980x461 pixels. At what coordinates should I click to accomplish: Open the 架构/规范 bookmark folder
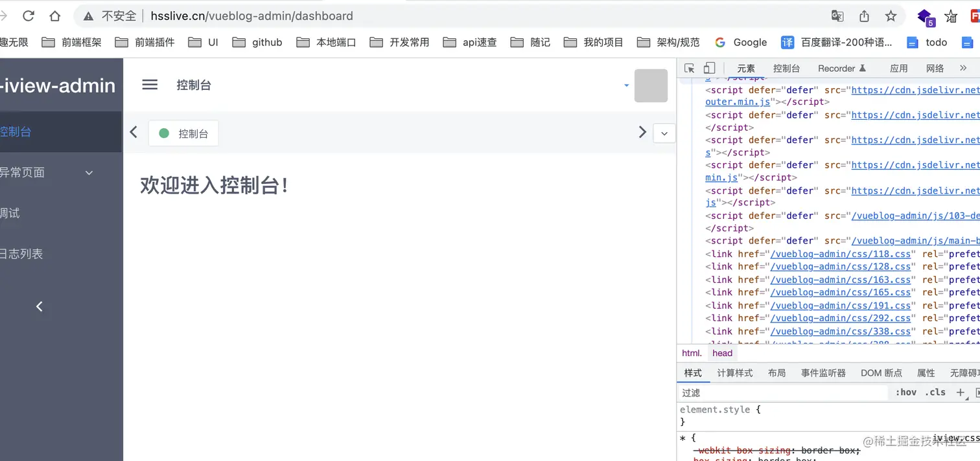(x=668, y=42)
